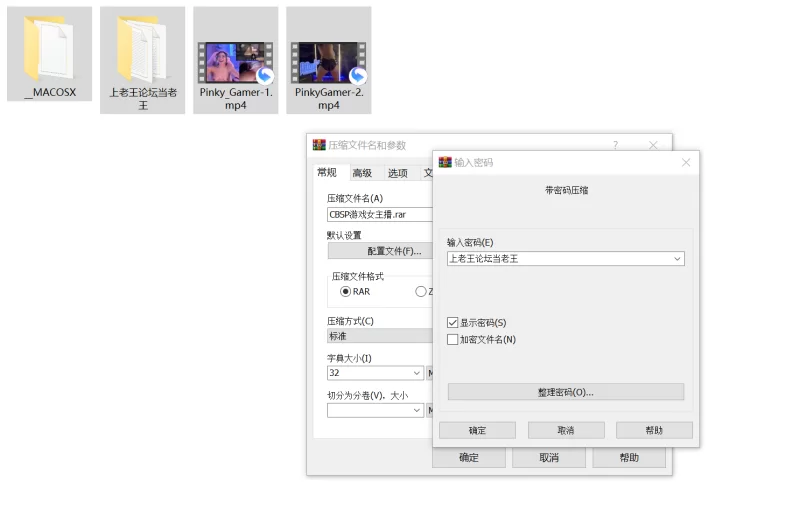The image size is (800, 509).
Task: Click the 带密码压缩 heading text
Action: point(566,190)
